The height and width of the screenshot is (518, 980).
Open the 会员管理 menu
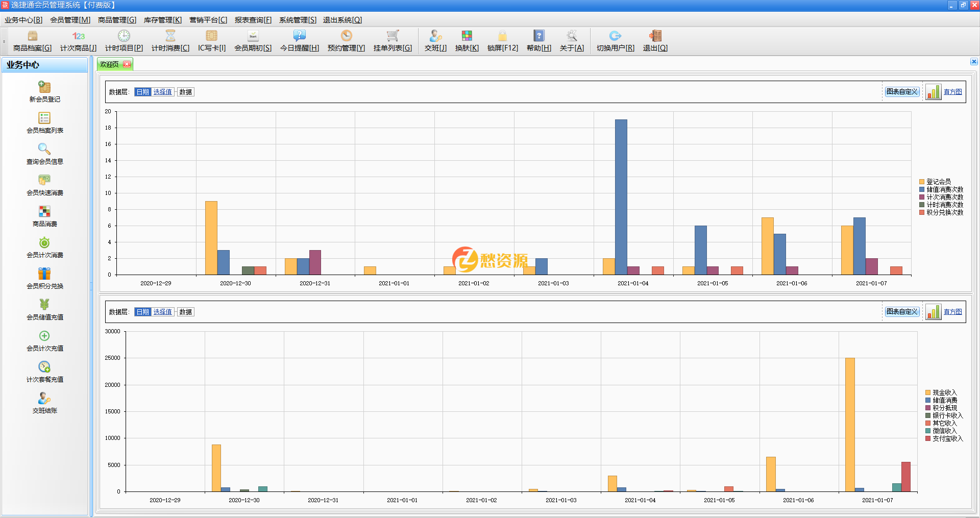pyautogui.click(x=70, y=20)
